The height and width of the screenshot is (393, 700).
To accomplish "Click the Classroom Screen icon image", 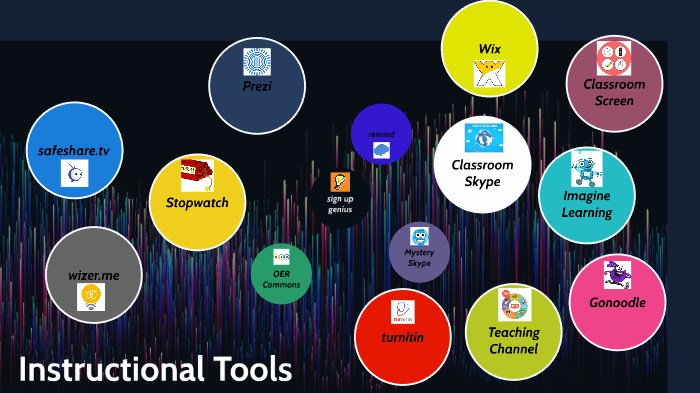I will click(614, 59).
